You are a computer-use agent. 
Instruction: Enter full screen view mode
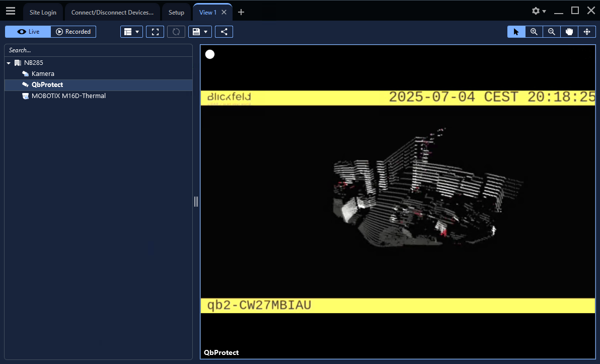(x=155, y=32)
